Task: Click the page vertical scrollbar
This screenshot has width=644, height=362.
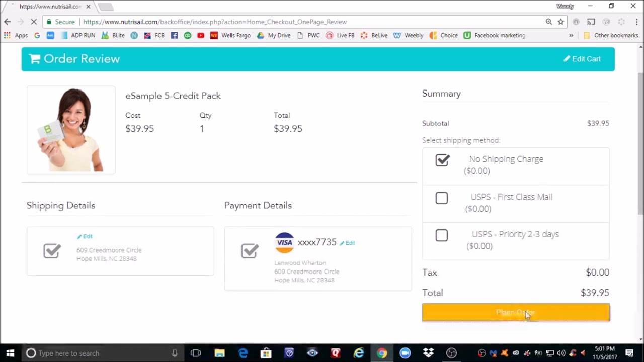Action: coord(640,143)
